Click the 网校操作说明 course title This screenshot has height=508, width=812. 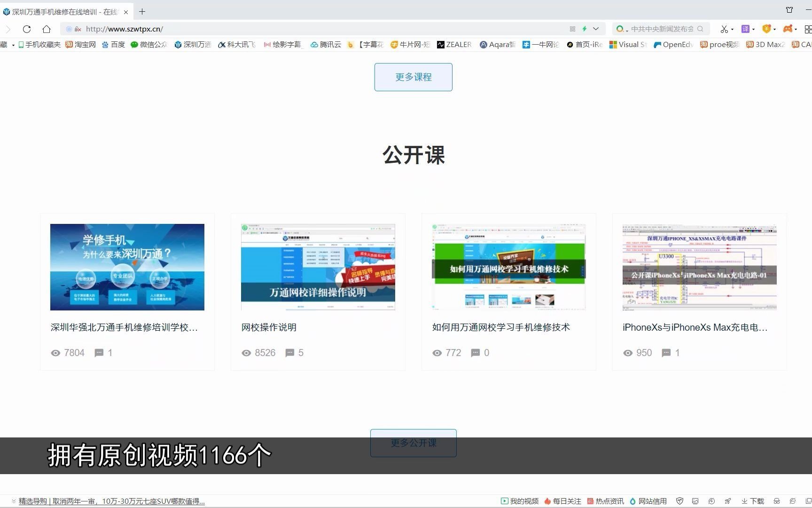coord(269,327)
